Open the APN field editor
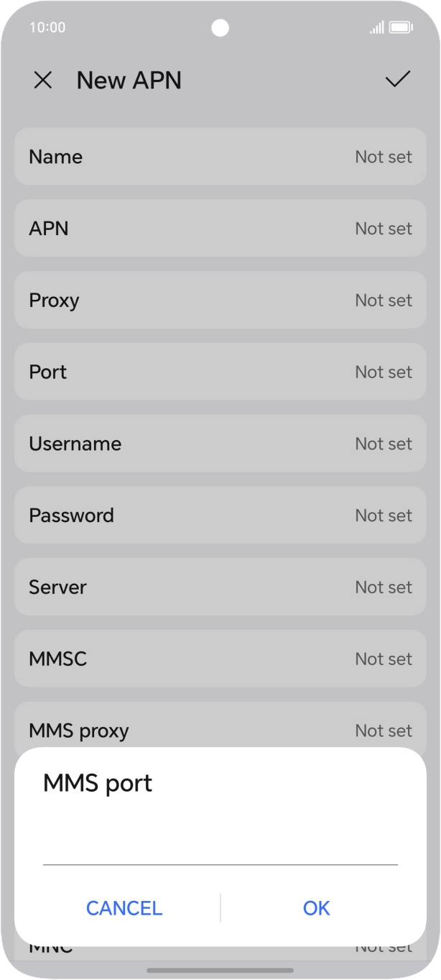Viewport: 441px width, 980px height. [x=220, y=228]
